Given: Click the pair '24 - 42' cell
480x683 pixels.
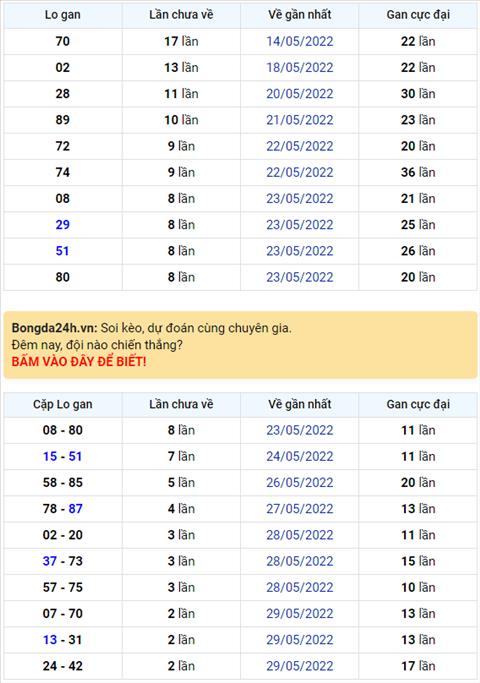Looking at the screenshot, I should [x=63, y=666].
